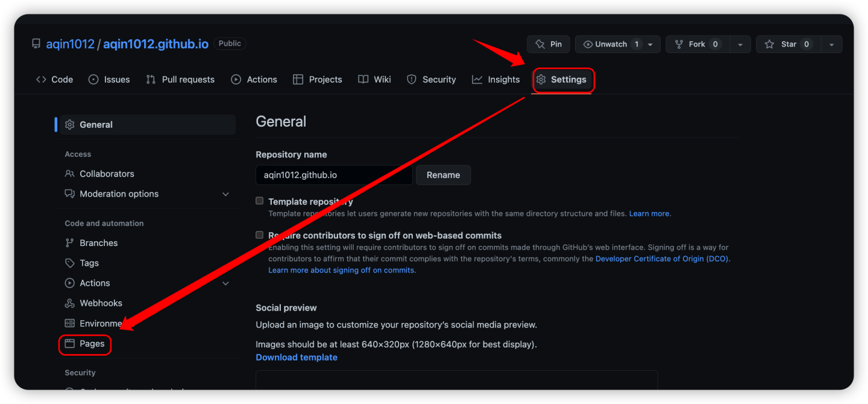Click Learn more link for template repositories

click(649, 213)
